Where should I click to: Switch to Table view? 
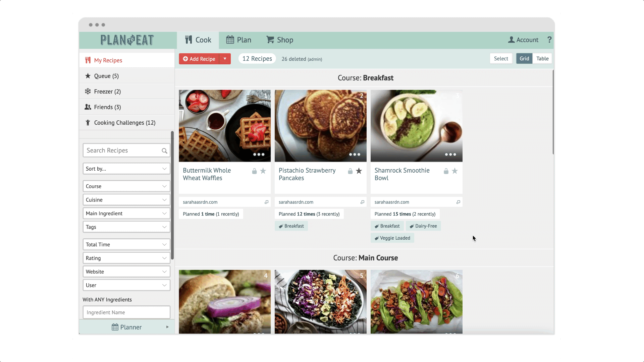542,59
